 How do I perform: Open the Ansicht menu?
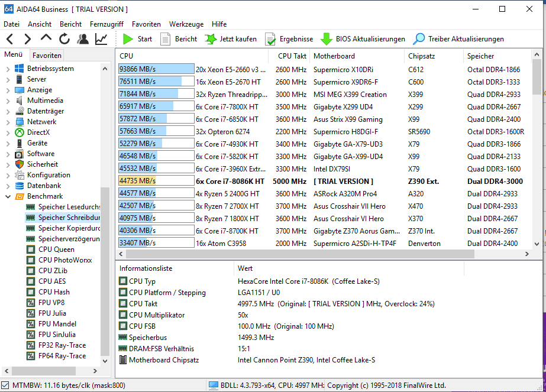(40, 24)
